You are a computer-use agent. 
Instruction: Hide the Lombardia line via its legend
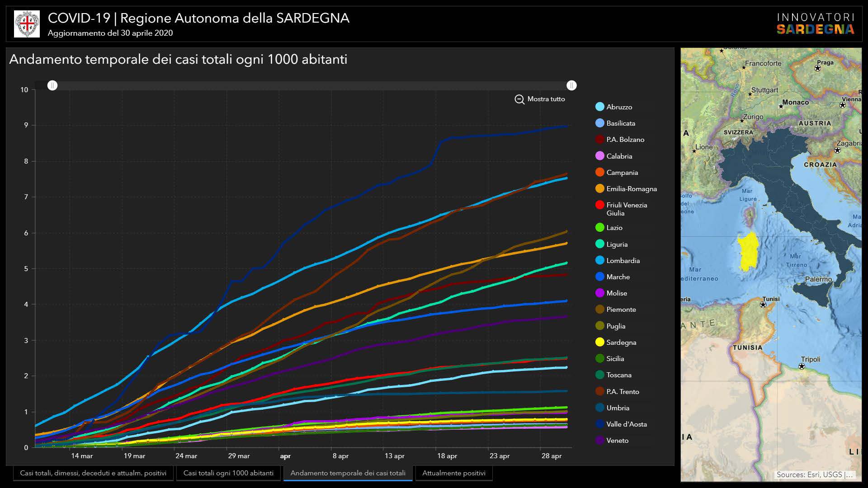point(600,261)
